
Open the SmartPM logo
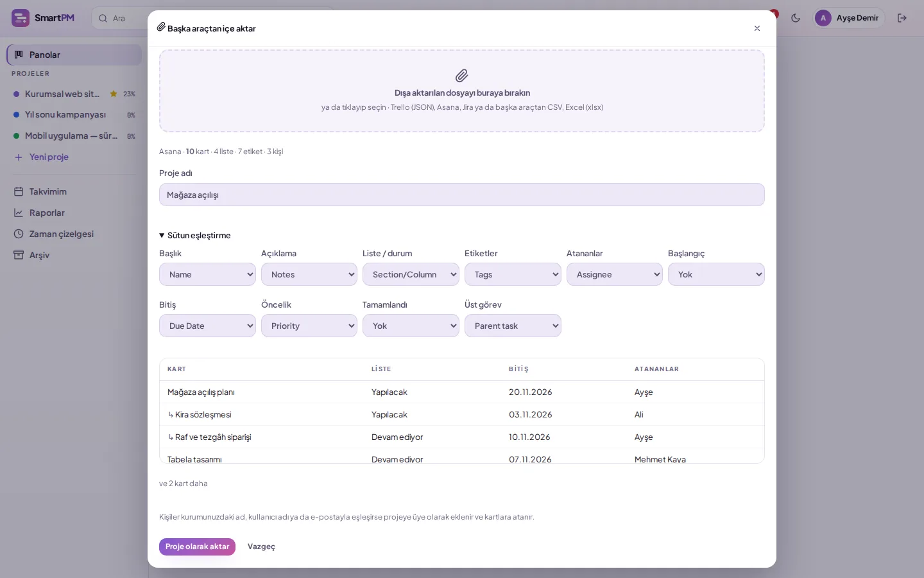click(x=43, y=18)
